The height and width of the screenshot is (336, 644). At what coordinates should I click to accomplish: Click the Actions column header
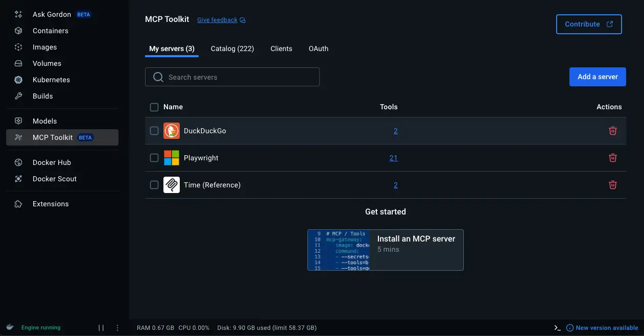click(609, 107)
